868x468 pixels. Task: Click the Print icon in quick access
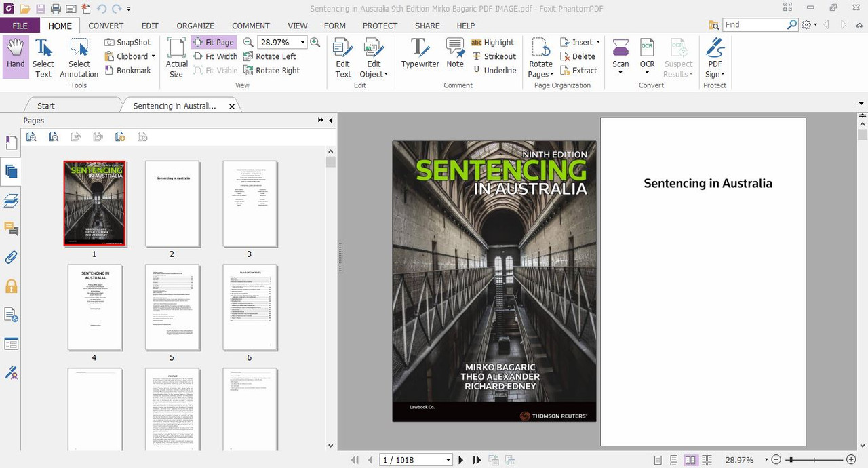(x=56, y=9)
